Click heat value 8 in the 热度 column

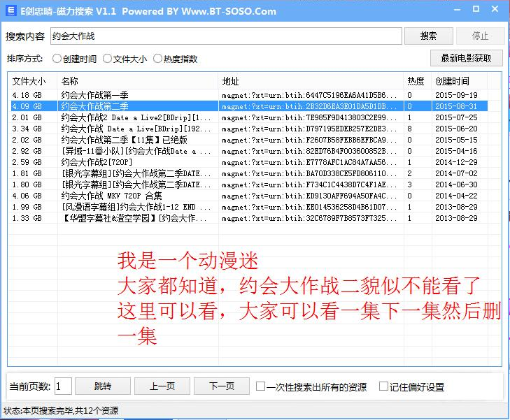click(409, 129)
